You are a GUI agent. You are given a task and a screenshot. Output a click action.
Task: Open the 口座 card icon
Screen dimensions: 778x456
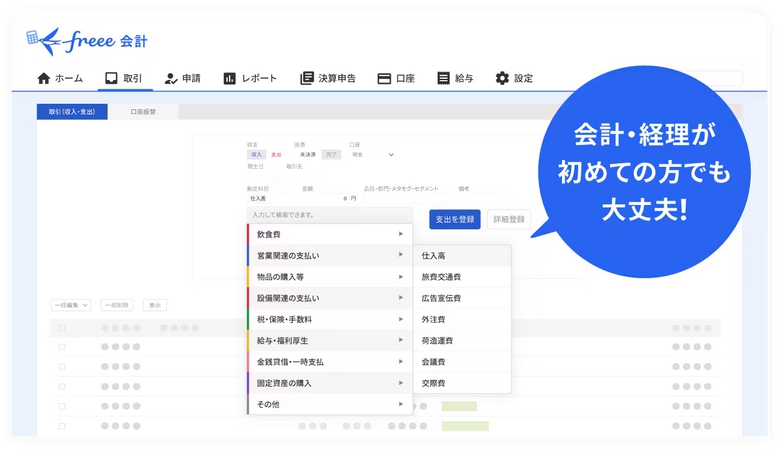(384, 78)
